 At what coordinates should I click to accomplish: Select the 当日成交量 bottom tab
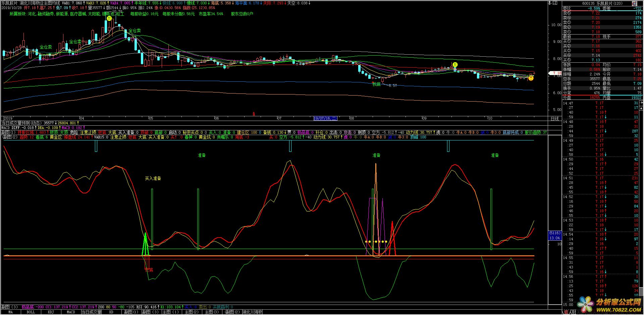[91, 312]
